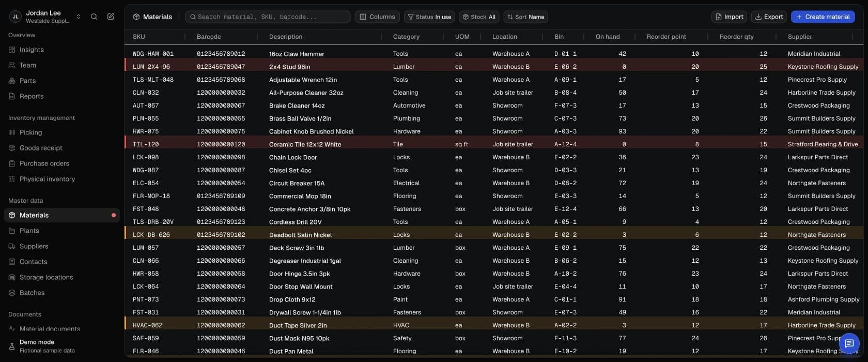Click the Supplier column header
Screen dimensions: 868x362
800,37
